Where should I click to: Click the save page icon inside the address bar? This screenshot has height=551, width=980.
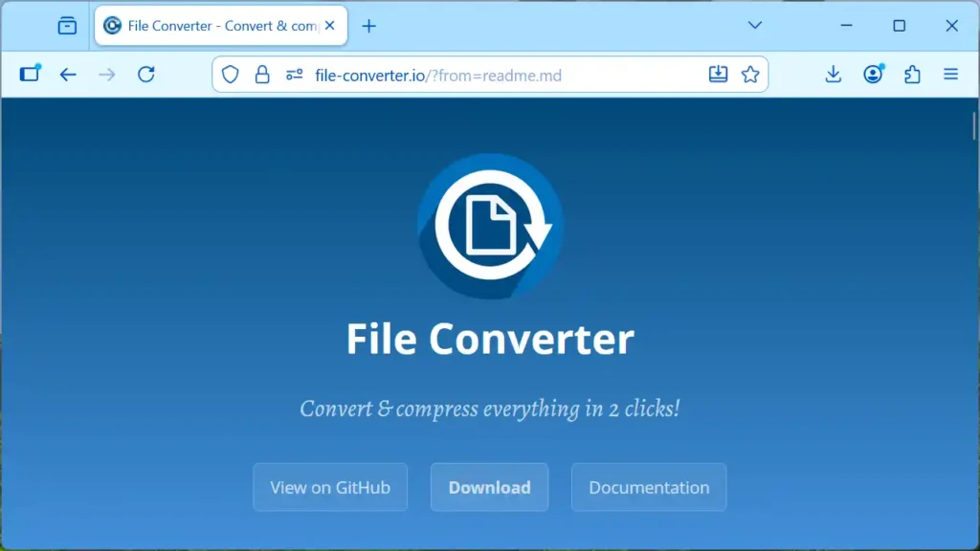[719, 74]
